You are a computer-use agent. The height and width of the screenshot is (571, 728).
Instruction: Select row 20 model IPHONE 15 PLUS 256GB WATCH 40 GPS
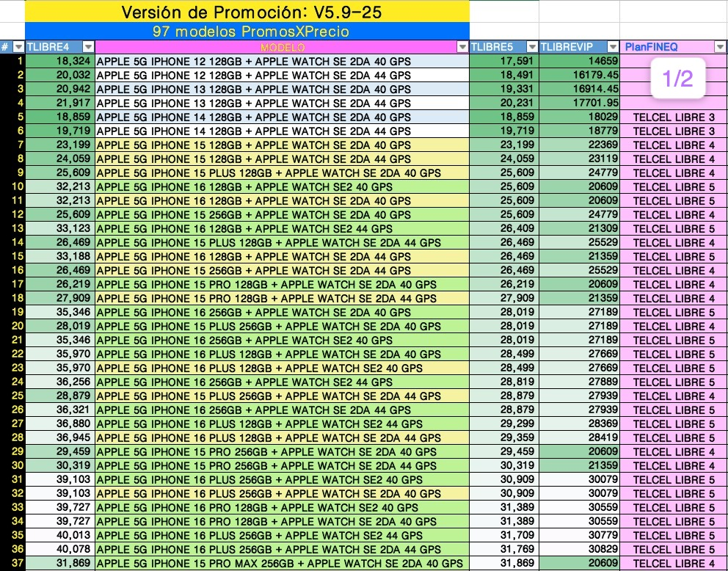283,326
